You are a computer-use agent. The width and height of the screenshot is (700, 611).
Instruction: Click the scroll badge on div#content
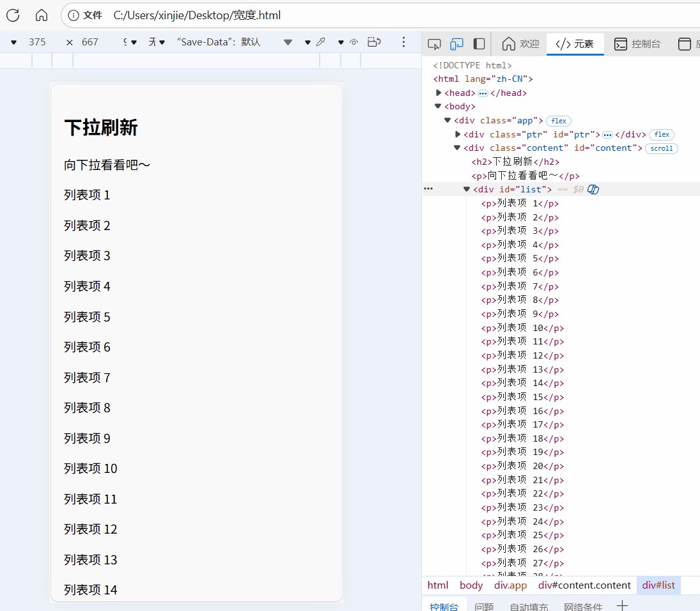pos(661,148)
